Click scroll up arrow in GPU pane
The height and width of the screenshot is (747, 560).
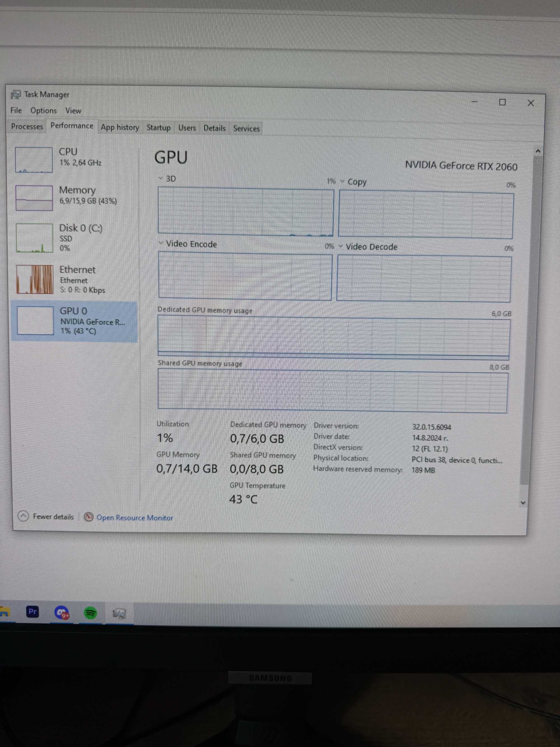coord(538,151)
